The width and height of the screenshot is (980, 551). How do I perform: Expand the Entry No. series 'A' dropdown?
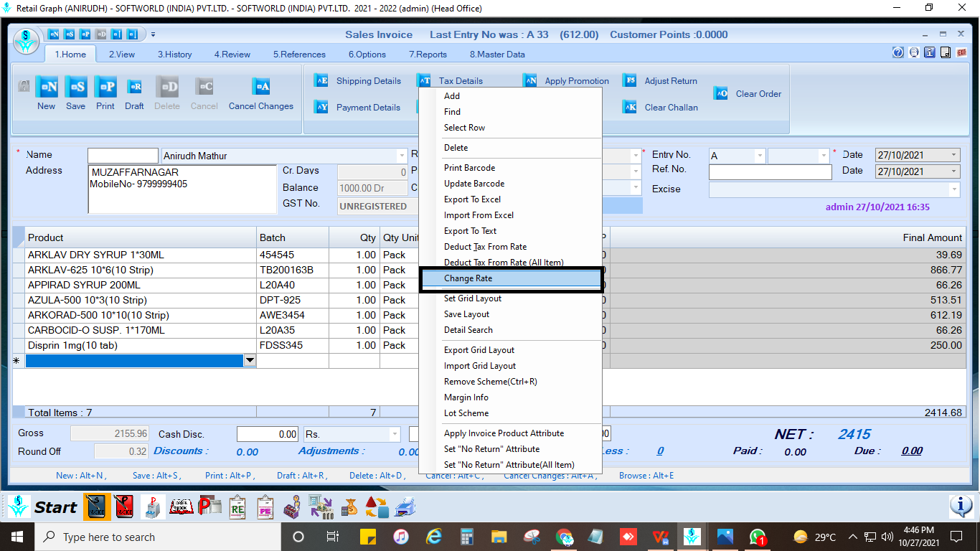[x=760, y=156]
